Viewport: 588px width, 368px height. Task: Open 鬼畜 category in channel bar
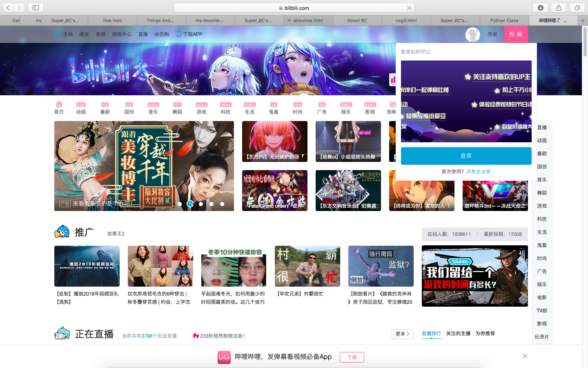click(274, 108)
